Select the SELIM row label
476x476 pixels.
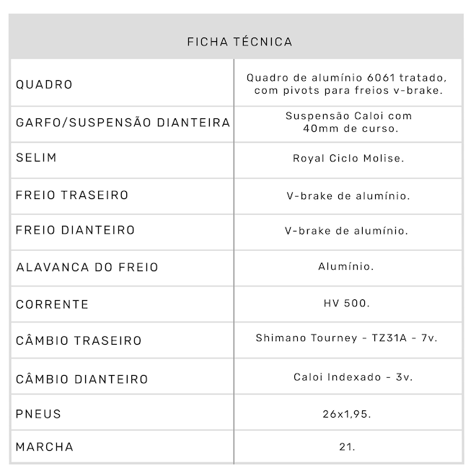(36, 157)
